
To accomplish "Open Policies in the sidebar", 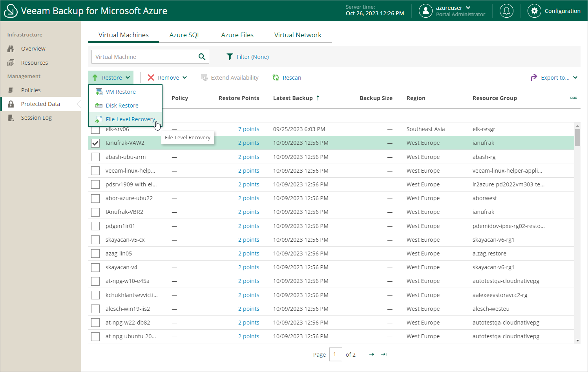I will click(31, 90).
